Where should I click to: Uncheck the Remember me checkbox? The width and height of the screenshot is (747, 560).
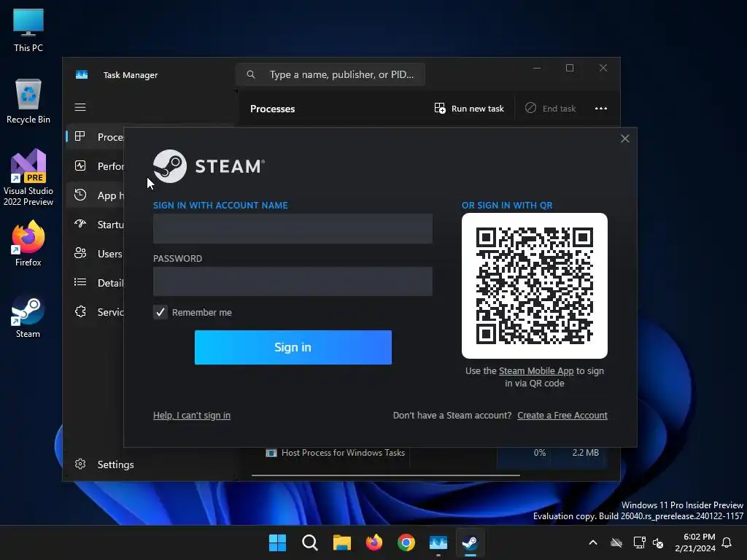coord(160,312)
